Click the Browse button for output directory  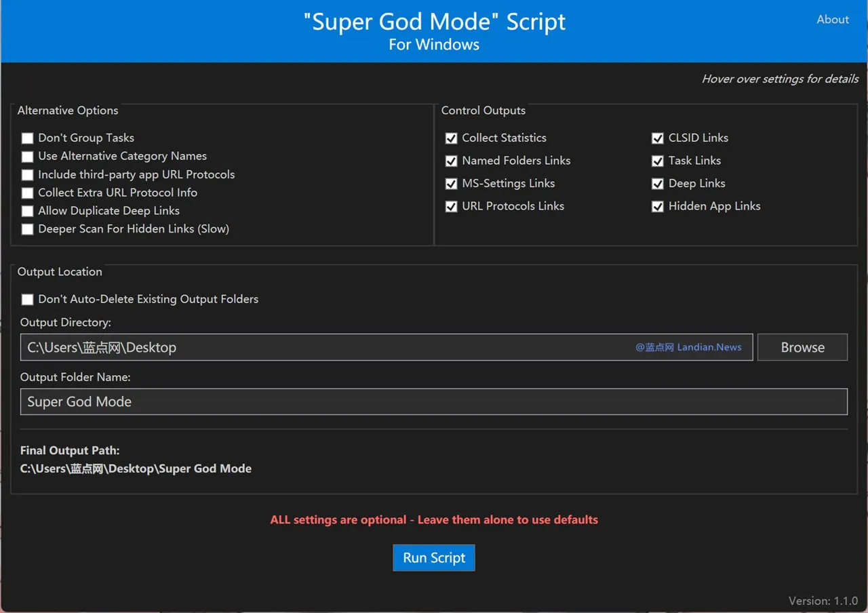click(802, 347)
